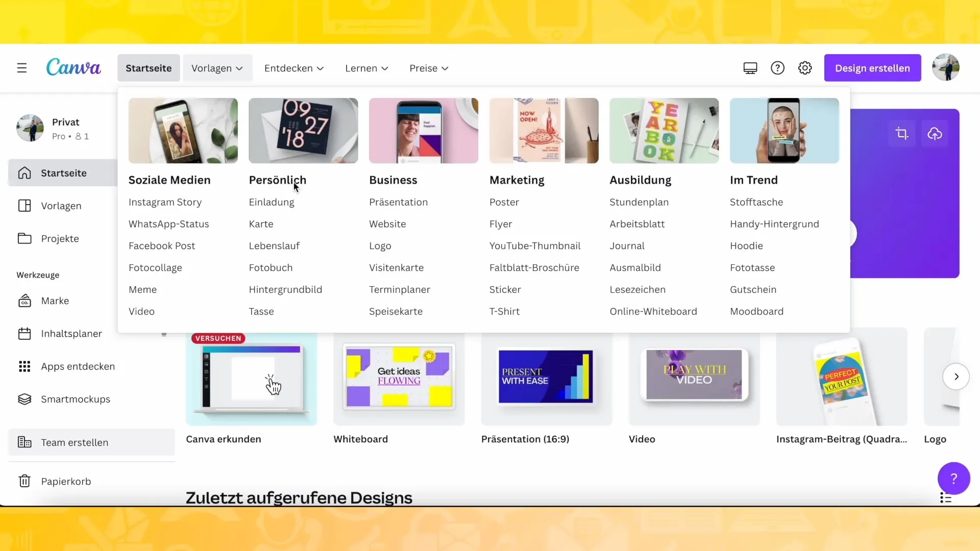
Task: Click the Canva home logo icon
Action: pos(73,67)
